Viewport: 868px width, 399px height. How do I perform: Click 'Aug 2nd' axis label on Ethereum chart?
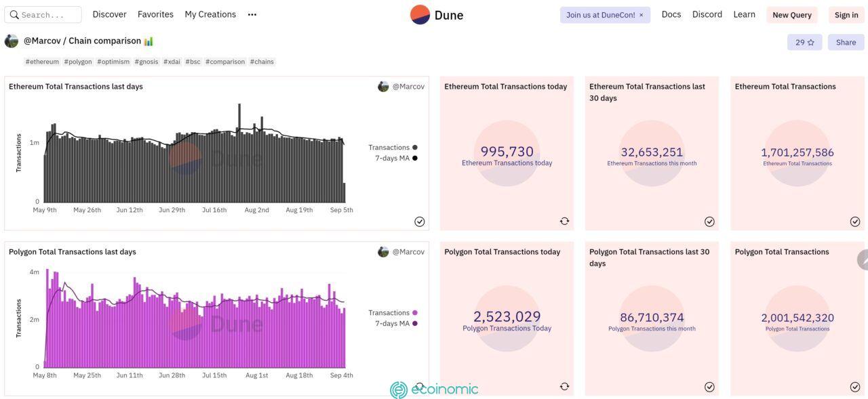click(257, 210)
